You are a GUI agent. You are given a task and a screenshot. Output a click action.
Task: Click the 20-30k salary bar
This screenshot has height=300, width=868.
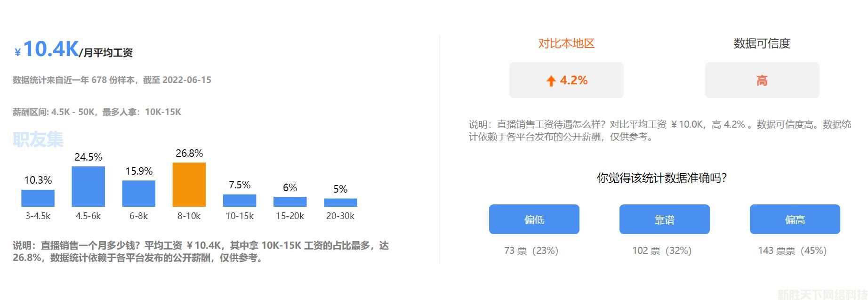point(340,203)
